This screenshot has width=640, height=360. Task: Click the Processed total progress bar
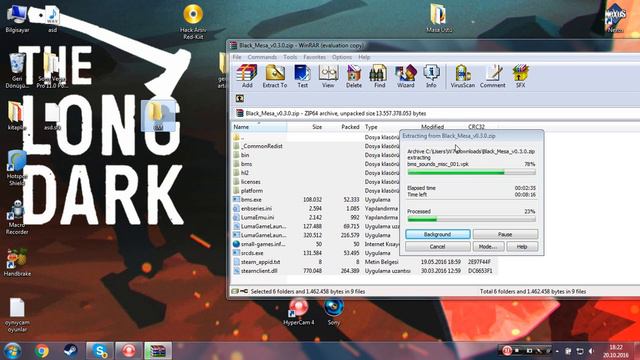tap(471, 220)
